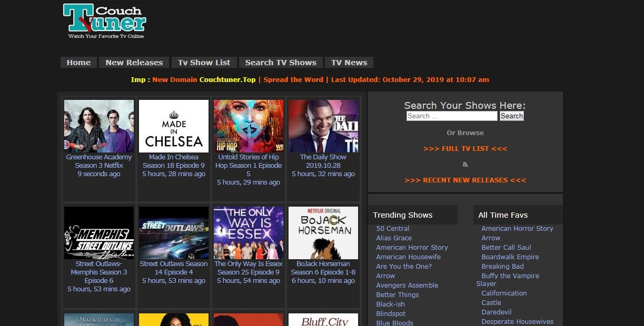Open BoJack Horseman Season 6 Episode 1-8 link
Viewport: 644px width, 326px height.
coord(323,268)
